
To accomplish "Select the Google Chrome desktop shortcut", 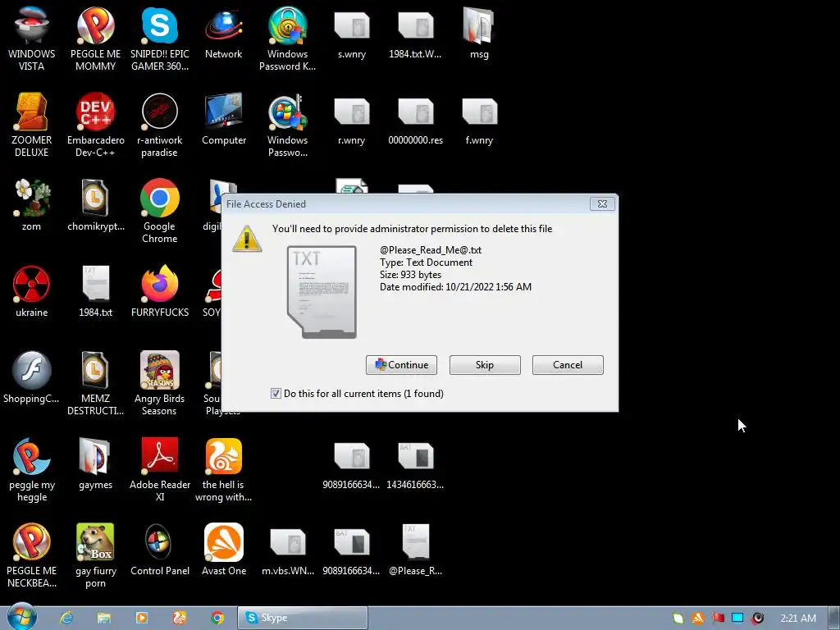I will 160,211.
